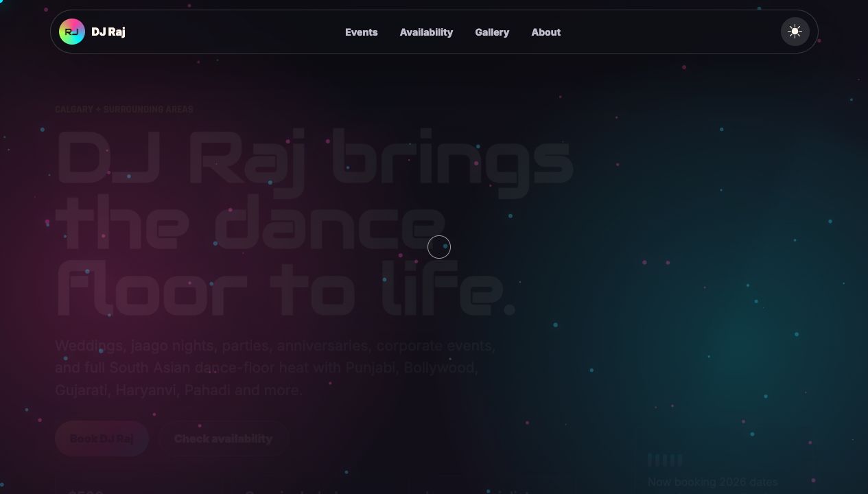Viewport: 868px width, 494px height.
Task: Click 'Calgary + Surrounding Areas' label
Action: pos(124,109)
